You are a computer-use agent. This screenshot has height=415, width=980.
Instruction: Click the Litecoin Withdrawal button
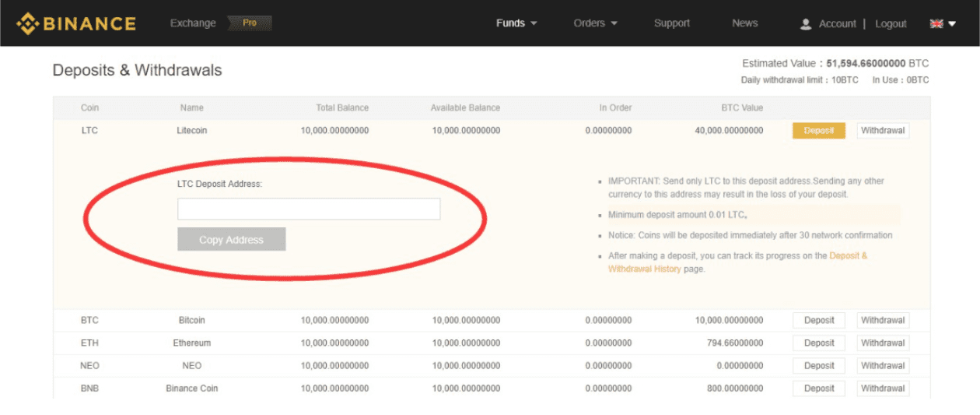883,131
